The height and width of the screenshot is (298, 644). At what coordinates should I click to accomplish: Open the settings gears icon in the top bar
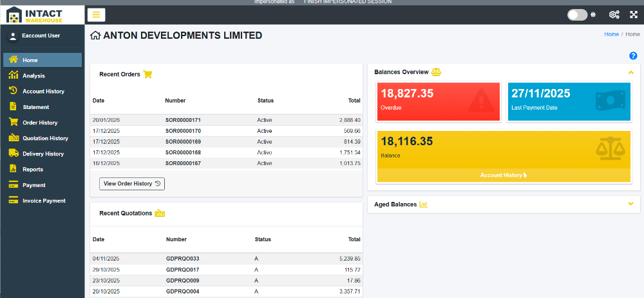614,15
